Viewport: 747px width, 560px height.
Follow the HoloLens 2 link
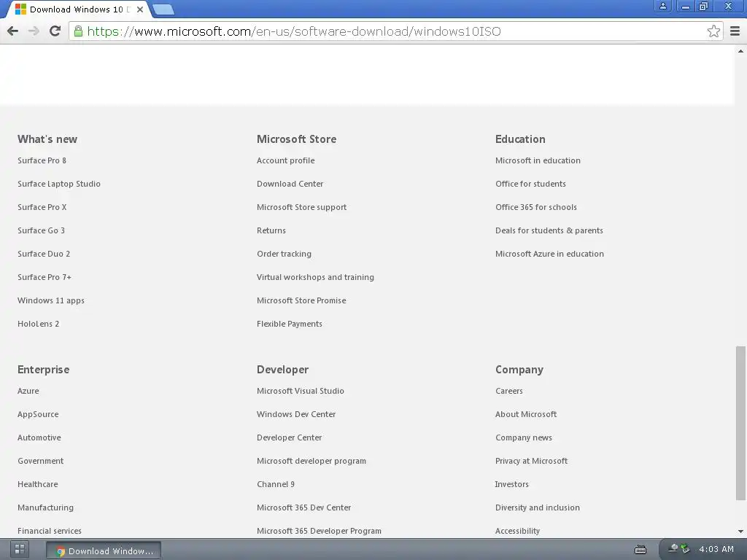39,324
